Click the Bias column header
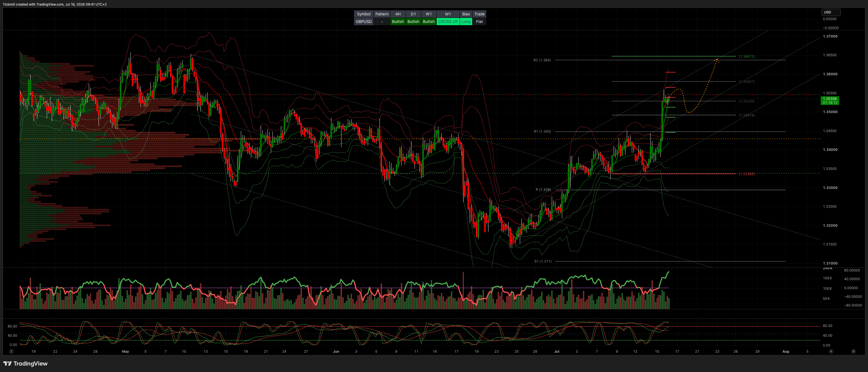 (466, 14)
